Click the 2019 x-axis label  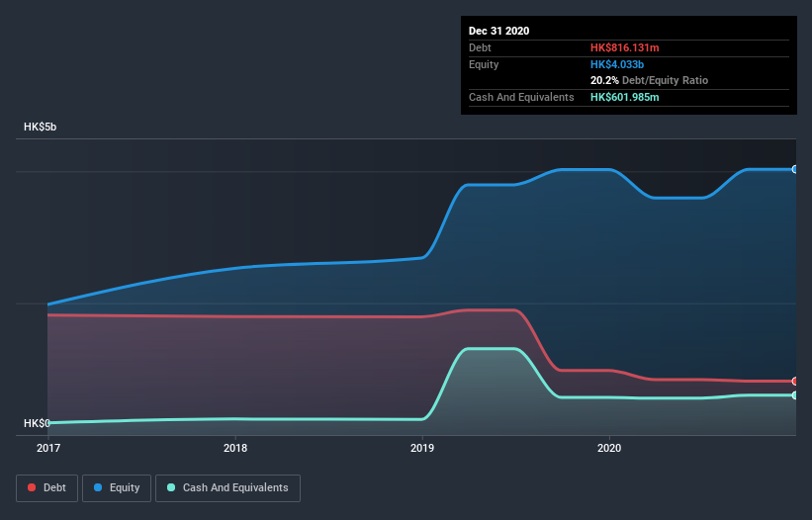(422, 448)
